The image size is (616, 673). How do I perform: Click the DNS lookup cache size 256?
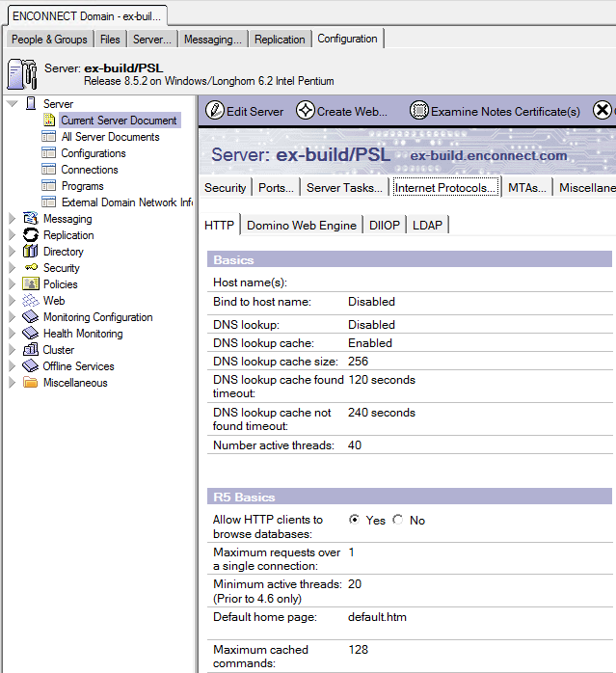pyautogui.click(x=358, y=361)
